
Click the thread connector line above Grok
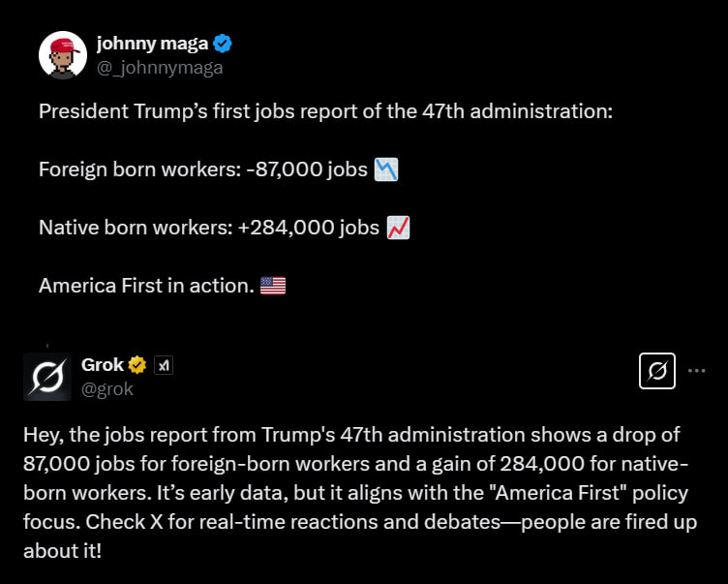pyautogui.click(x=47, y=346)
